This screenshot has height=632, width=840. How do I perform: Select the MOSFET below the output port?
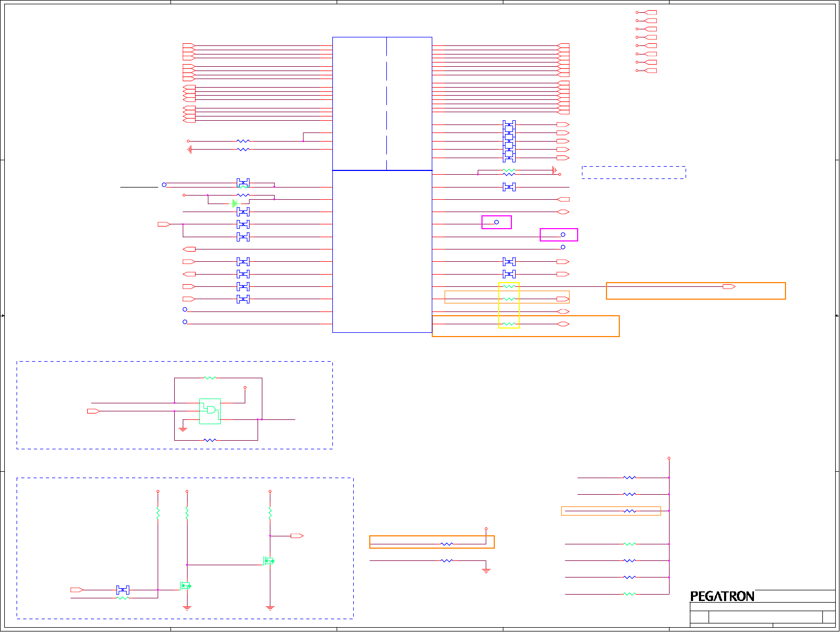point(269,560)
